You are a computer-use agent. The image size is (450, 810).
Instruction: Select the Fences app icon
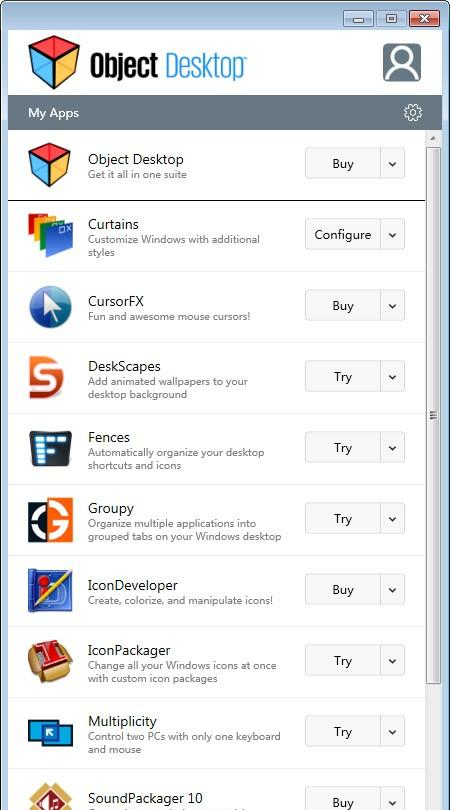coord(50,448)
